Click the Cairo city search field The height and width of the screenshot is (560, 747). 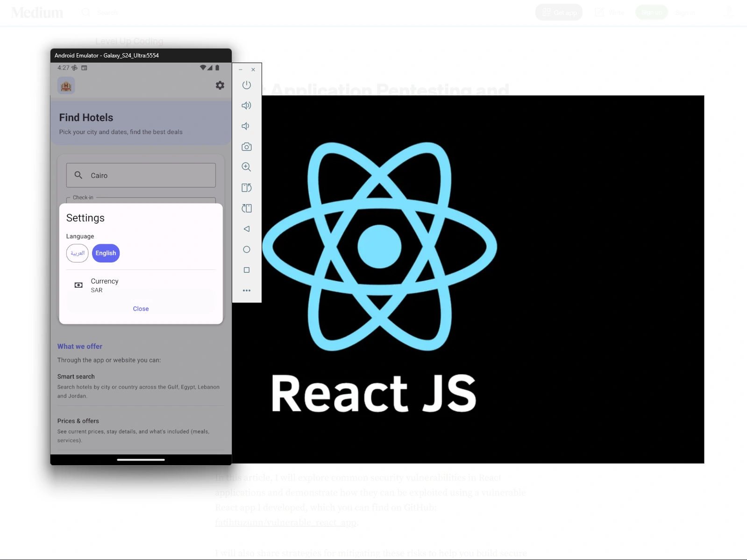(x=141, y=175)
